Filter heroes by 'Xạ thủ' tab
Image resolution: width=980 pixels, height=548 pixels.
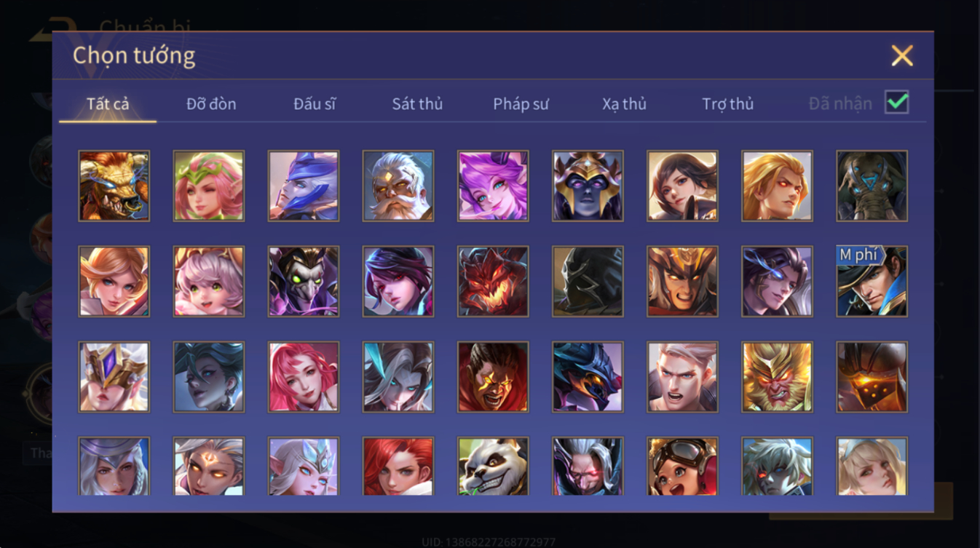pos(624,104)
